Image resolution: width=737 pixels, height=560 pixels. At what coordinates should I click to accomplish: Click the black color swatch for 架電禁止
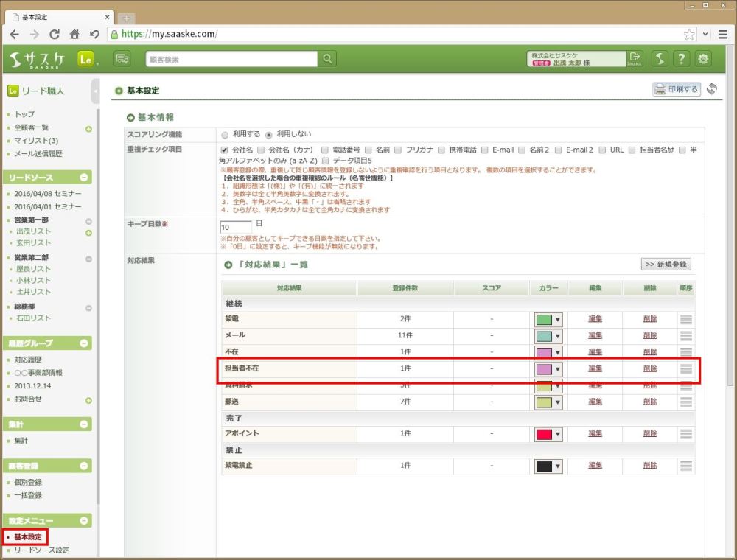(x=544, y=466)
